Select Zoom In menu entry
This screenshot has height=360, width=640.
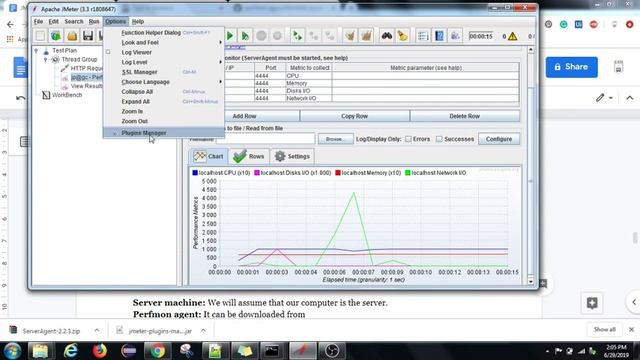coord(163,111)
